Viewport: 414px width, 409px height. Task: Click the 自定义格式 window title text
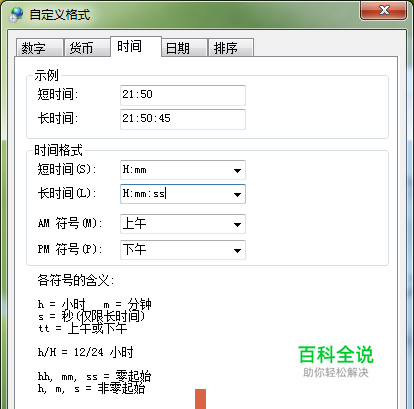click(60, 15)
